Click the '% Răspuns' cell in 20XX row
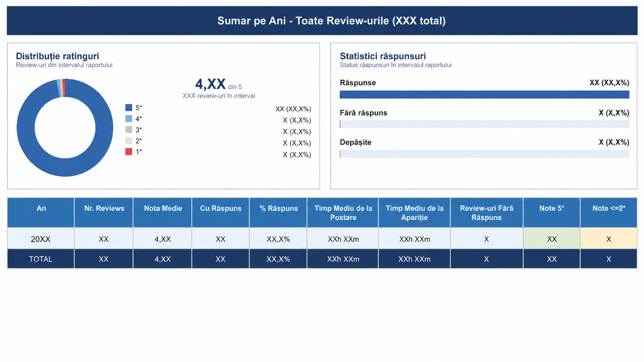 [278, 239]
